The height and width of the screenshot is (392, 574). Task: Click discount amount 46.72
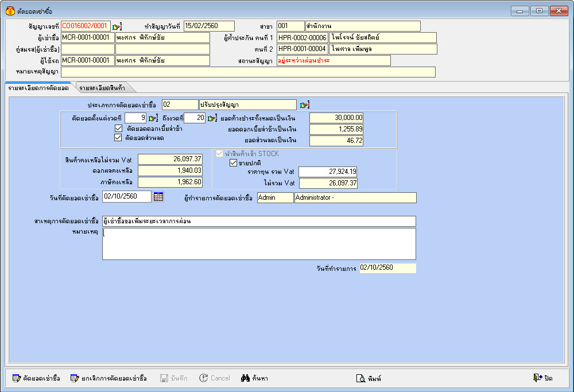(x=336, y=141)
